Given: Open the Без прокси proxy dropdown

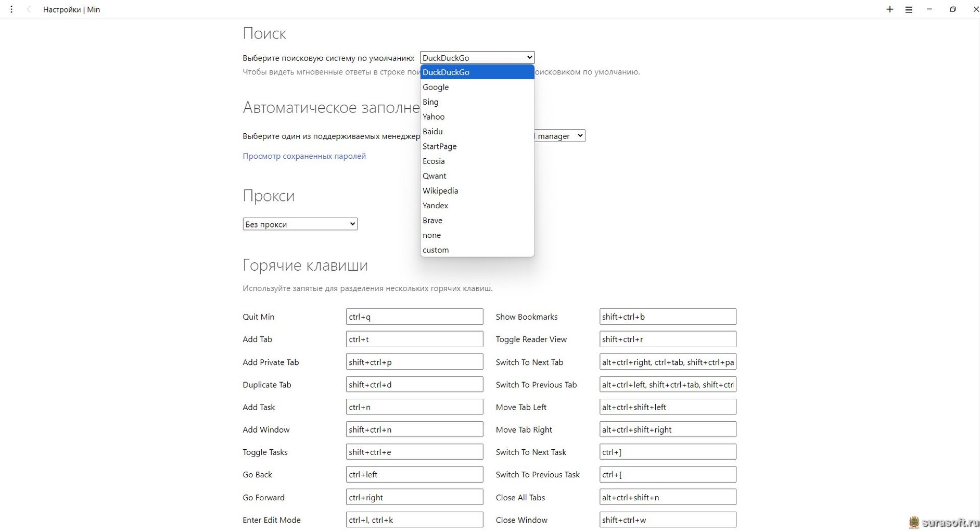Looking at the screenshot, I should [300, 224].
